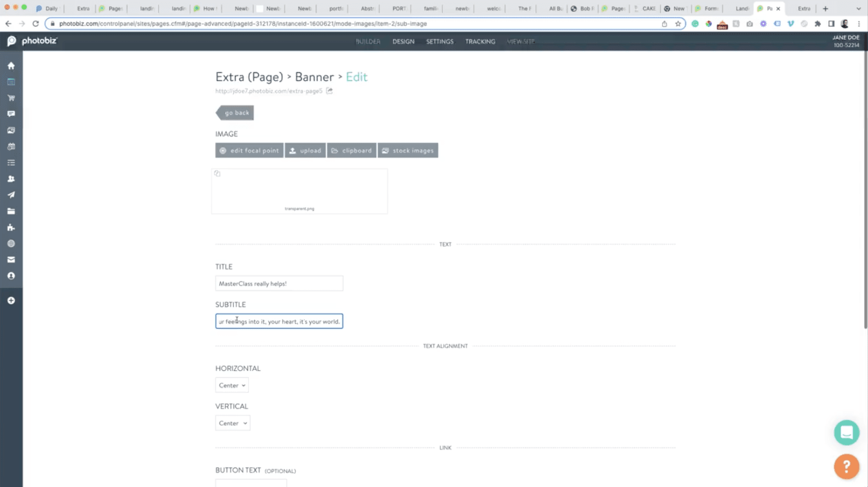Click the paper plane marketing icon

(x=11, y=195)
